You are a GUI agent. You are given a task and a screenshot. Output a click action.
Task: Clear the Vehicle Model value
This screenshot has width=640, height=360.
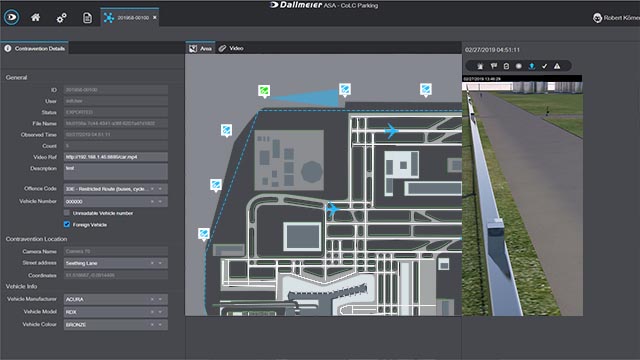pyautogui.click(x=152, y=312)
